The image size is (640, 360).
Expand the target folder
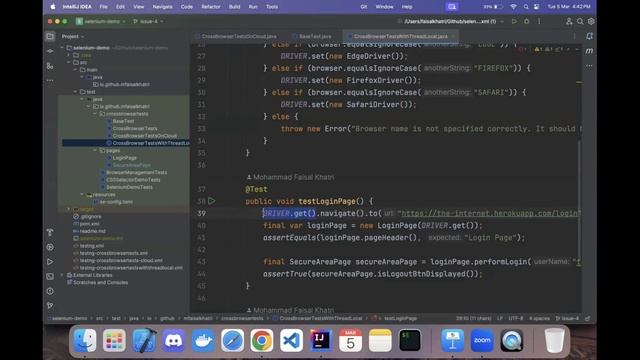pyautogui.click(x=69, y=209)
